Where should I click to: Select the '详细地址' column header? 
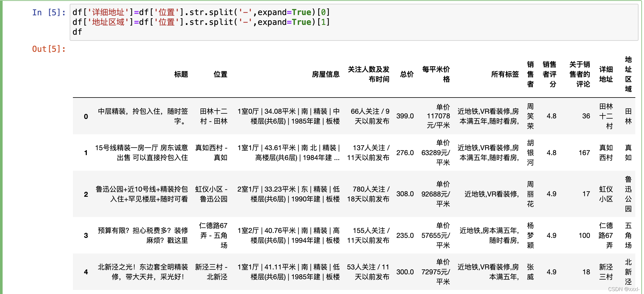(x=606, y=74)
